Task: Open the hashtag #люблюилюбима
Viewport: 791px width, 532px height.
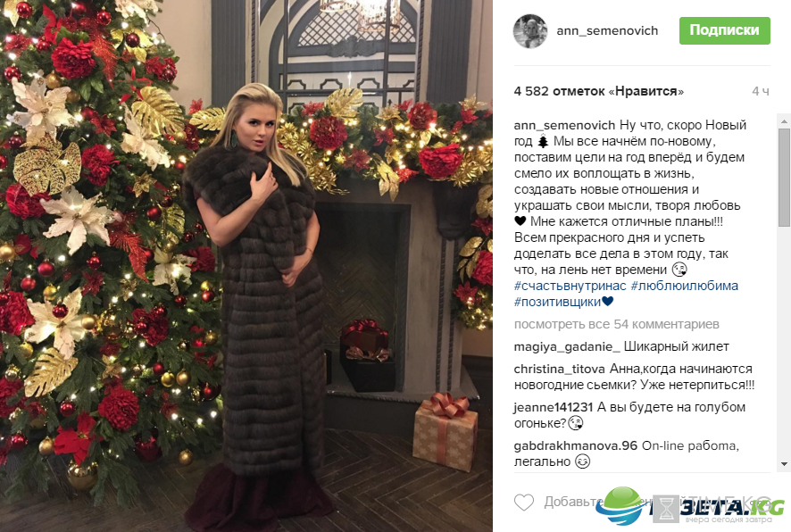Action: coord(685,286)
